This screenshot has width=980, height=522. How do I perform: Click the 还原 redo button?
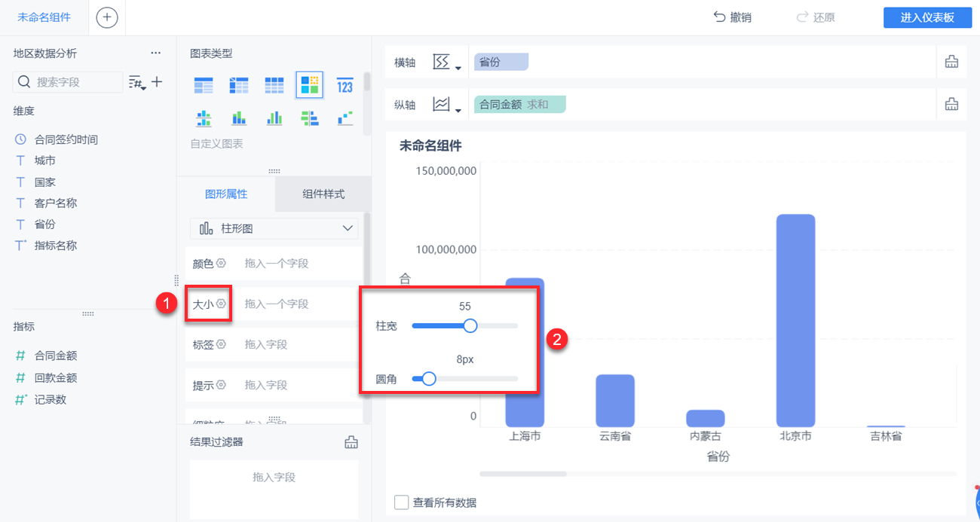(815, 17)
